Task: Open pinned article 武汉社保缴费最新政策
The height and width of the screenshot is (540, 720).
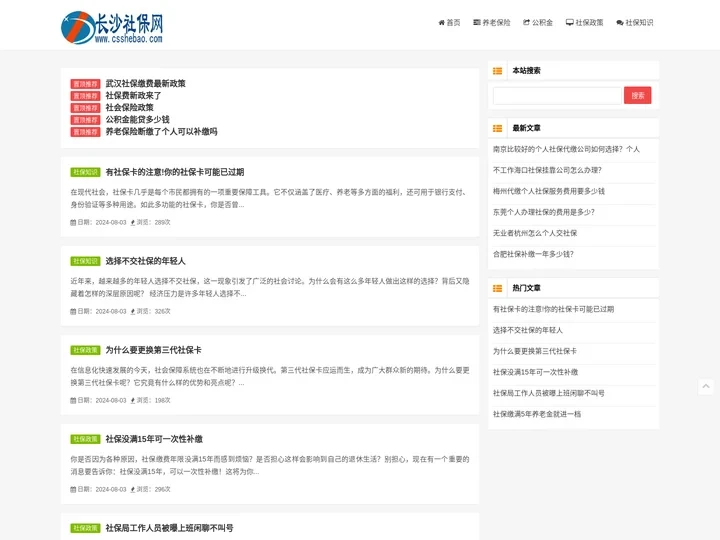Action: click(x=146, y=84)
